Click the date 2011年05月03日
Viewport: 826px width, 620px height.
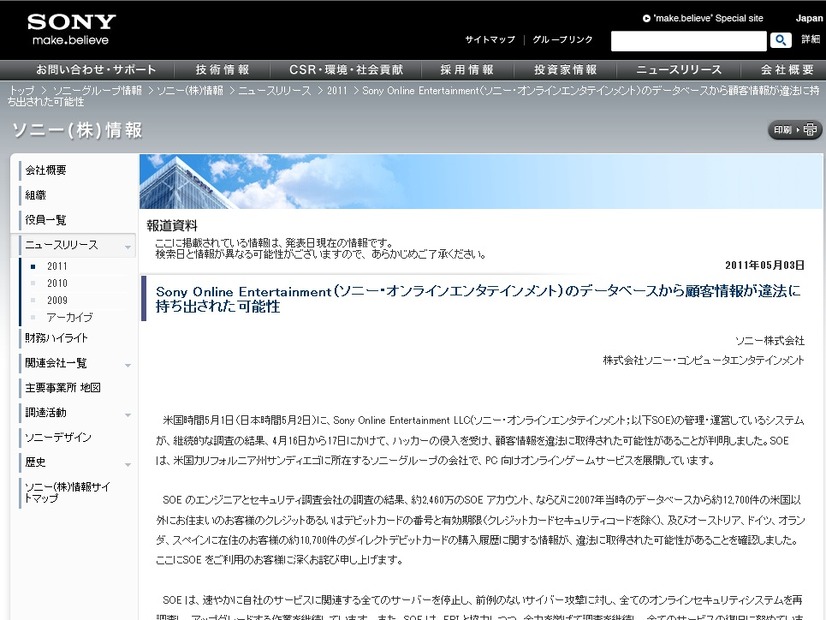pyautogui.click(x=764, y=265)
